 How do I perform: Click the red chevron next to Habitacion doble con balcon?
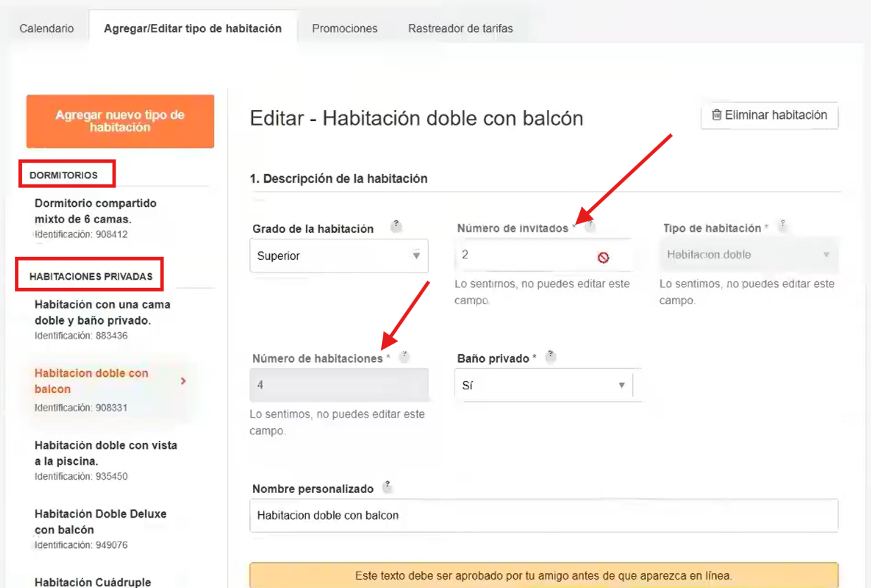(x=183, y=381)
